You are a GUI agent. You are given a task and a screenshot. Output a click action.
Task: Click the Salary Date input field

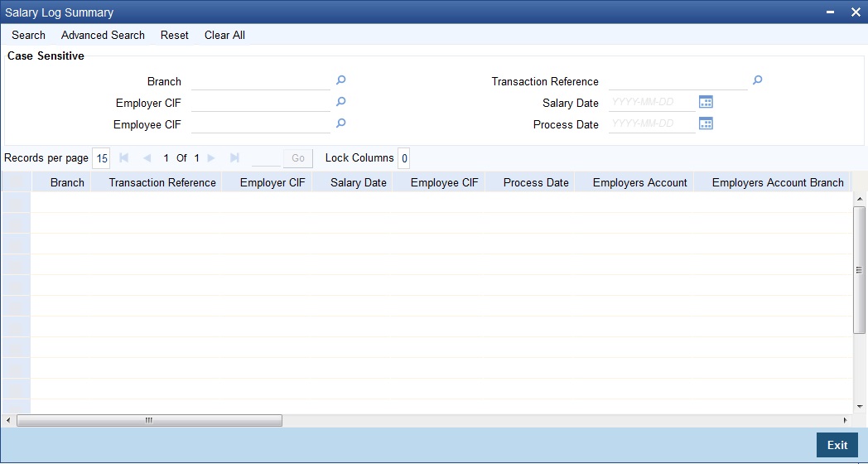(x=652, y=103)
